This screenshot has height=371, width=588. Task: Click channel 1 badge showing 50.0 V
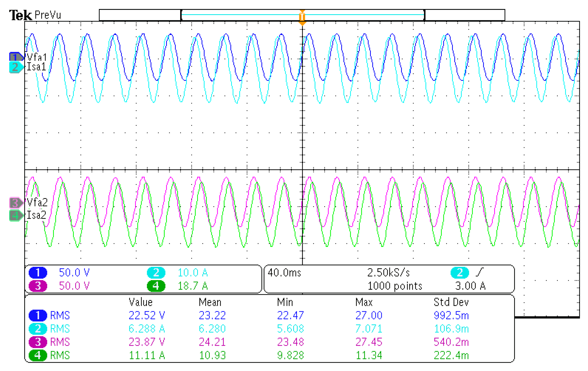point(38,272)
